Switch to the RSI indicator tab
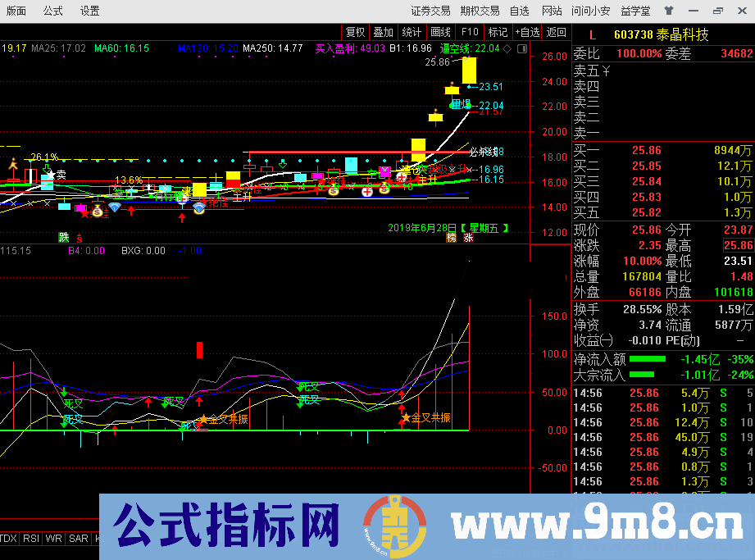 [x=31, y=540]
